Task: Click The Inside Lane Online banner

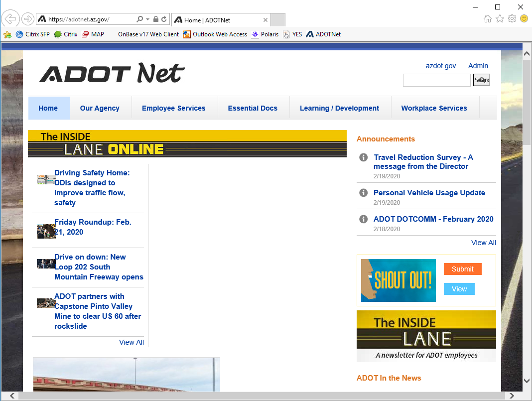Action: pos(187,143)
